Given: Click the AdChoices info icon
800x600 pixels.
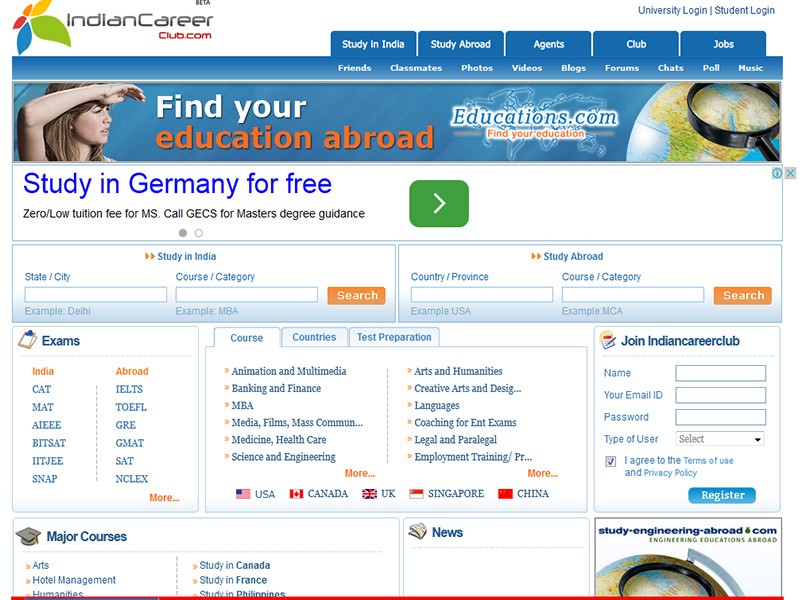Looking at the screenshot, I should tap(778, 173).
